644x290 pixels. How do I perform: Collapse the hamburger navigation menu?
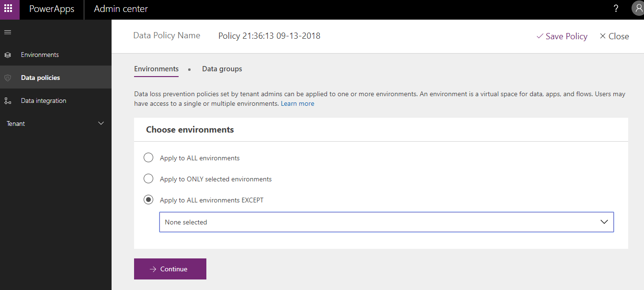(8, 32)
